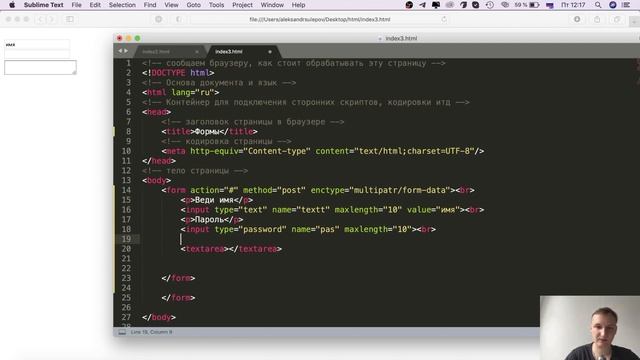Open the Sublime Text application menu
Image resolution: width=640 pixels, height=360 pixels.
point(43,5)
